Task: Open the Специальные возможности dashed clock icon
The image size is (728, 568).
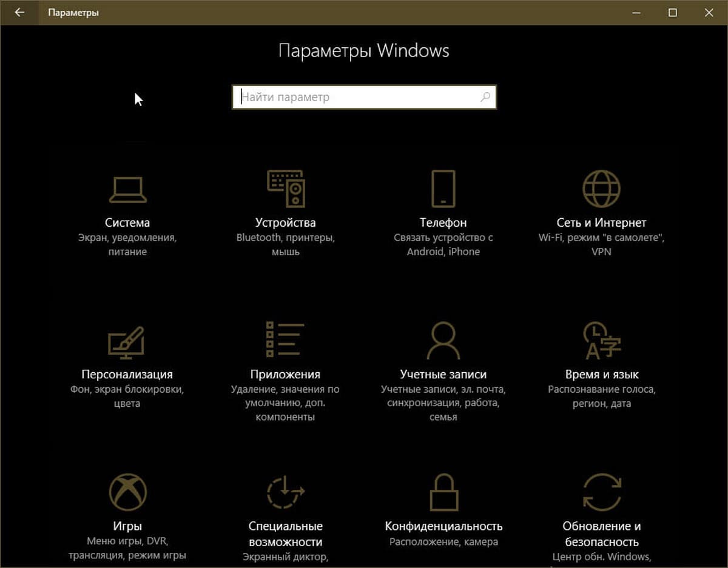Action: click(285, 492)
